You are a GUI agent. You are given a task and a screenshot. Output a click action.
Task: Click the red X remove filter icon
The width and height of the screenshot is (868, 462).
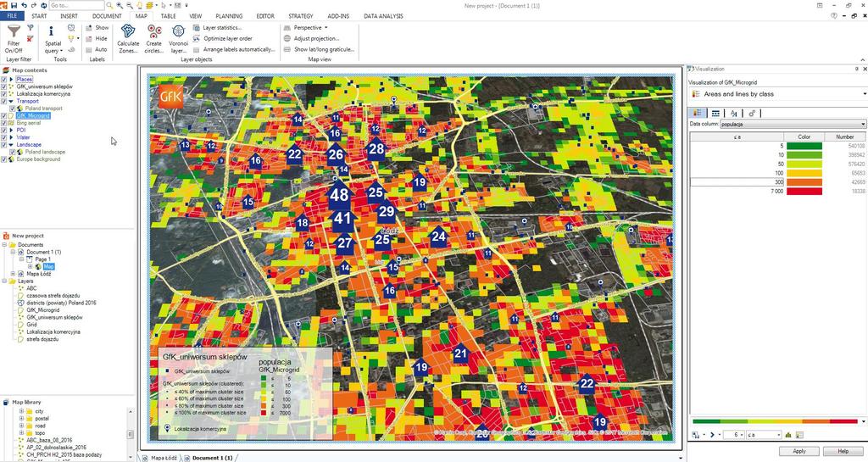click(x=30, y=38)
